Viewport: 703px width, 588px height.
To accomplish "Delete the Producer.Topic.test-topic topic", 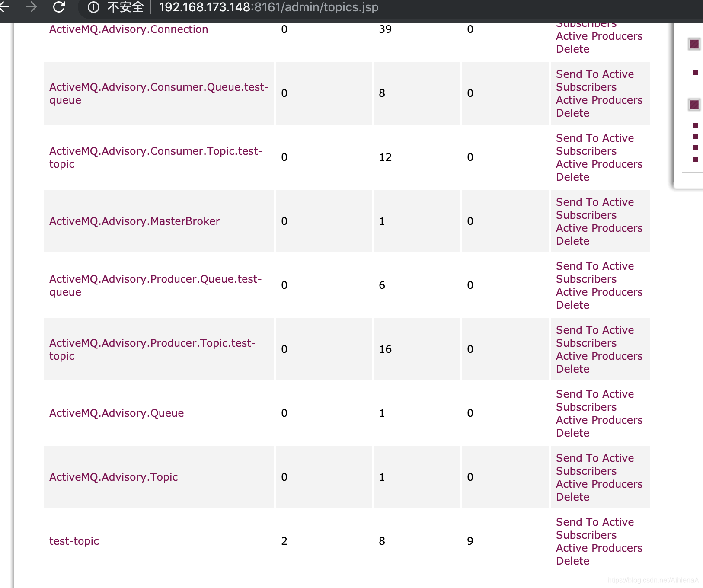I will pos(572,369).
